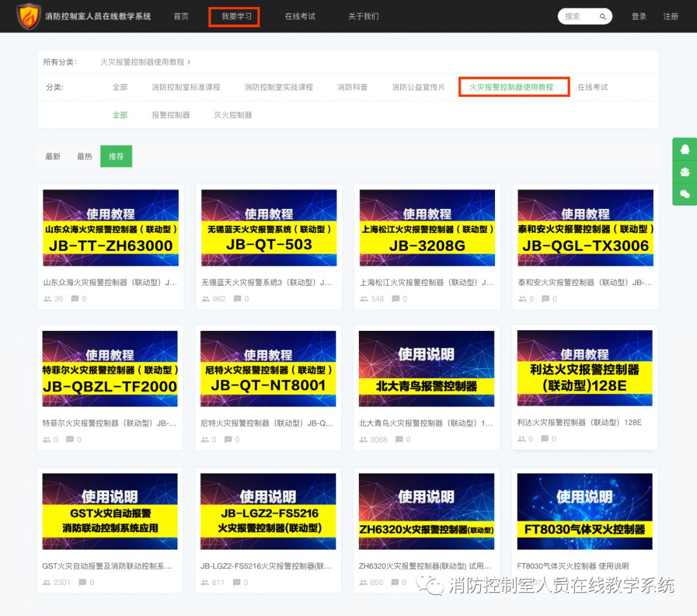Filter by 消防控制室实战课程 category
Image resolution: width=697 pixels, height=616 pixels.
click(x=279, y=87)
